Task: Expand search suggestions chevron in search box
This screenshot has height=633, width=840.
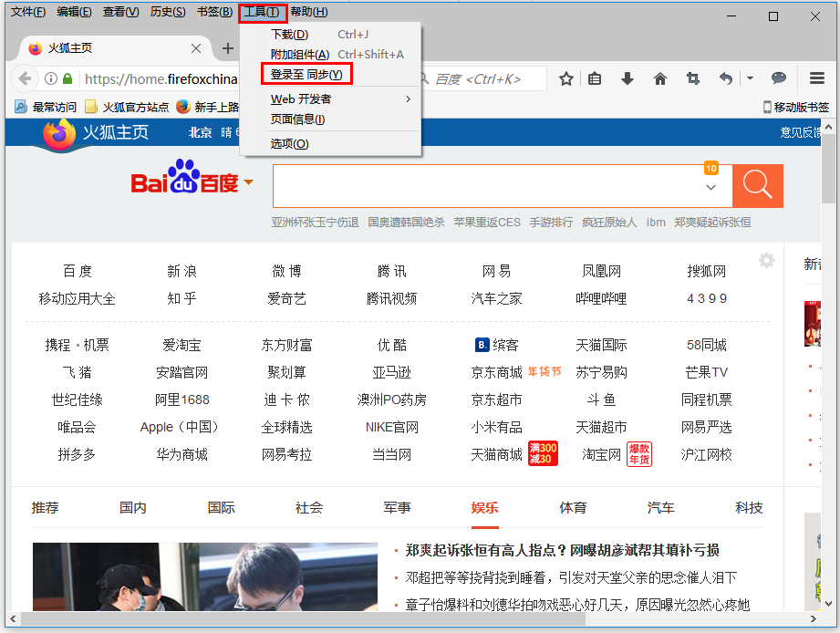Action: pos(710,187)
